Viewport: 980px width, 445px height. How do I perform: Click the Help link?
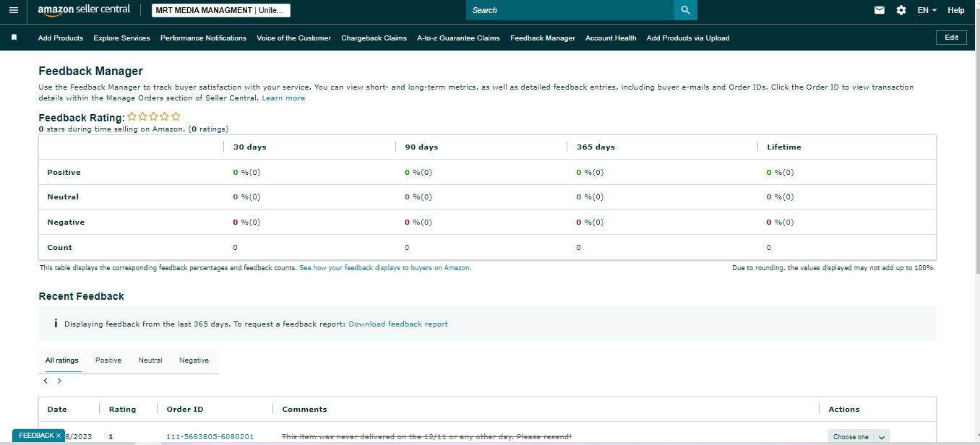(x=956, y=10)
